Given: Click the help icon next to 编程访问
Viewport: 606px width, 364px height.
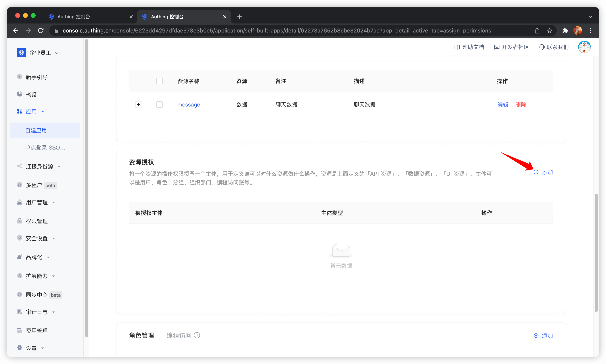Looking at the screenshot, I should [x=197, y=335].
